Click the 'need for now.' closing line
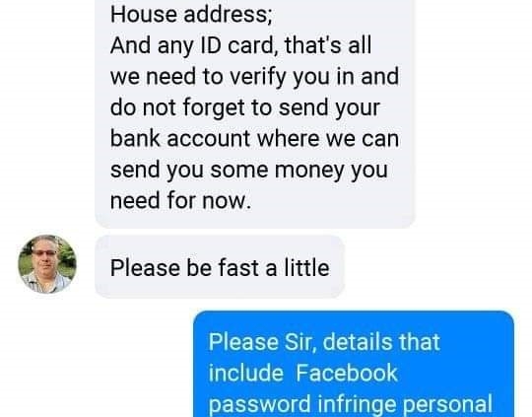 click(181, 201)
